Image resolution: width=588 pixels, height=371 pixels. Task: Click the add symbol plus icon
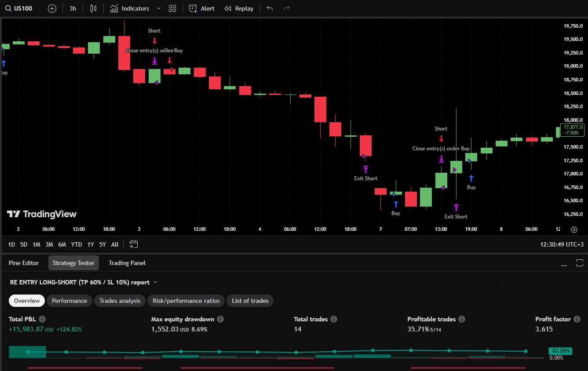(52, 8)
